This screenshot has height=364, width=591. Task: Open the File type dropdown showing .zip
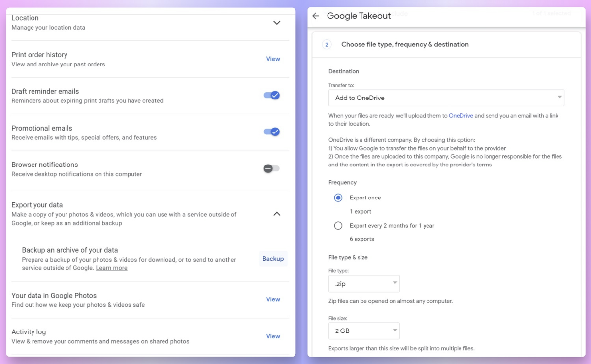click(x=364, y=284)
